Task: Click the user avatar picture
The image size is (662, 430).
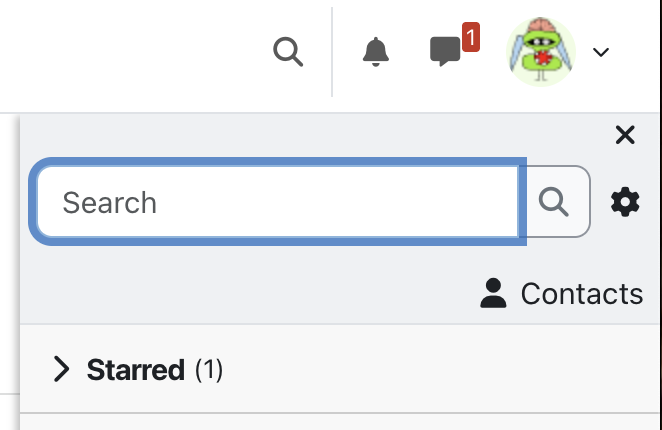Action: [541, 52]
